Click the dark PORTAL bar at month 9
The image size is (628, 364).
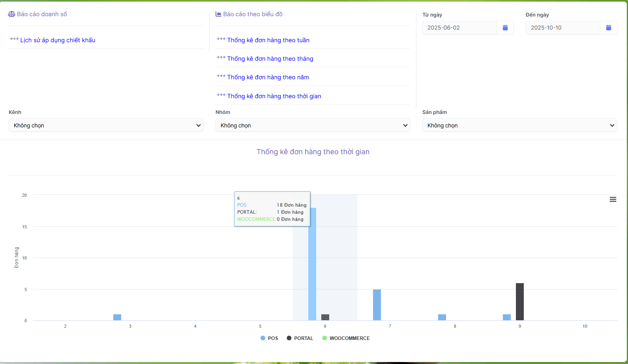tap(519, 302)
